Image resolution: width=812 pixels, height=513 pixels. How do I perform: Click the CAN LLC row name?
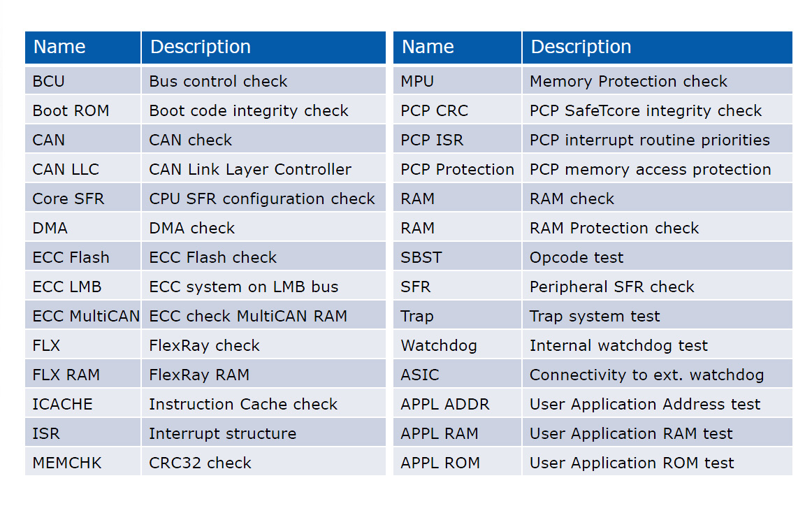tap(66, 169)
